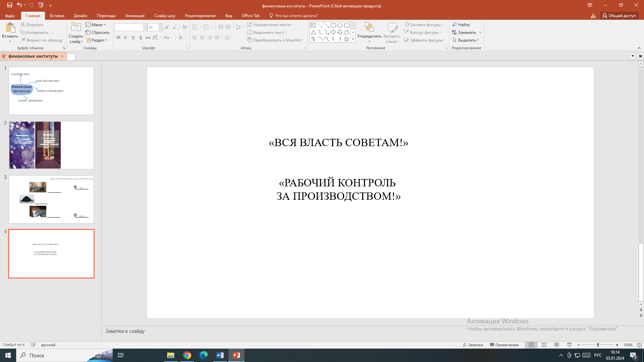Click the fit slide to window icon
Viewport: 644px width, 362px height.
(x=639, y=345)
